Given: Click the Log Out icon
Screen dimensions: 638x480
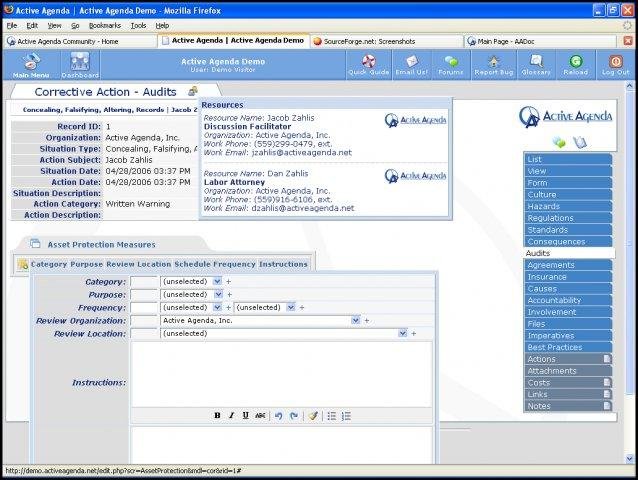Looking at the screenshot, I should 616,61.
